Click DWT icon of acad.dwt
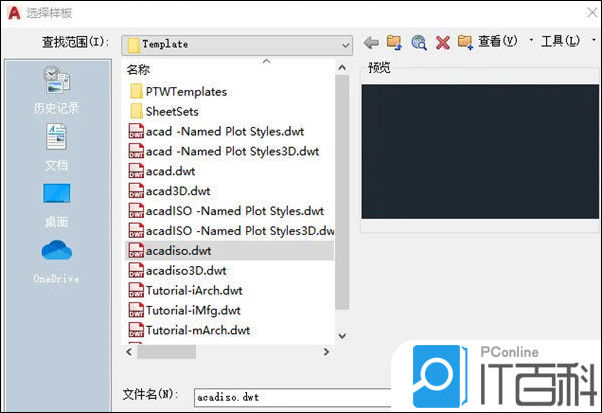Viewport: 602px width, 413px height. click(136, 171)
